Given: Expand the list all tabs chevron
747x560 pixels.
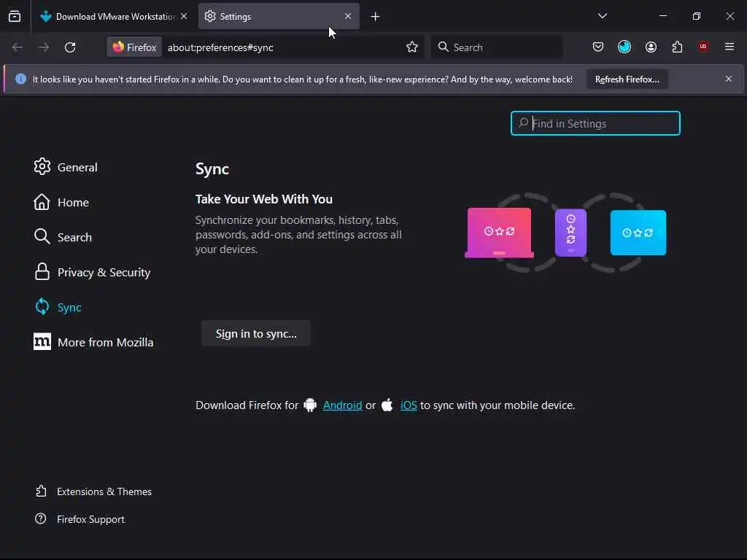Looking at the screenshot, I should [602, 16].
